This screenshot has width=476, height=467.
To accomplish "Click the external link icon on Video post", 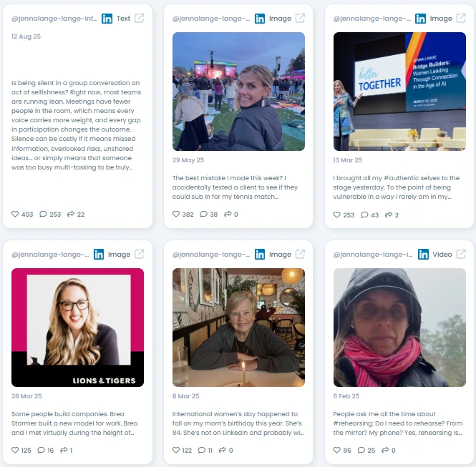I will click(x=461, y=254).
